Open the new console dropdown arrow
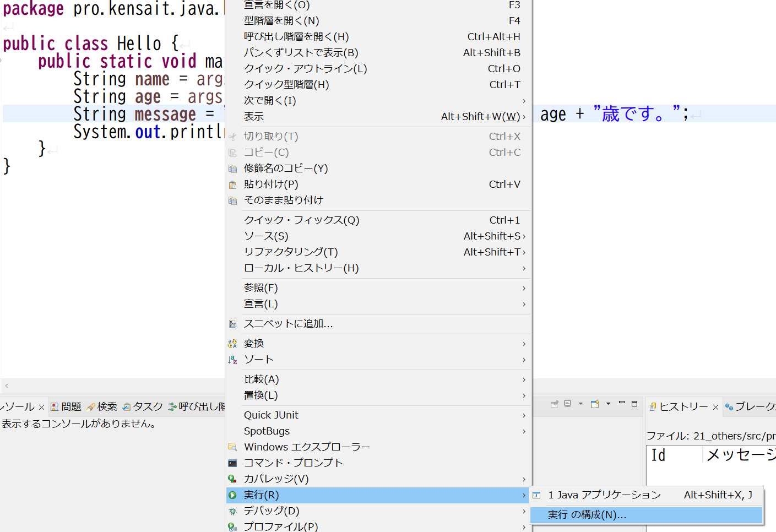The height and width of the screenshot is (532, 776). click(608, 404)
